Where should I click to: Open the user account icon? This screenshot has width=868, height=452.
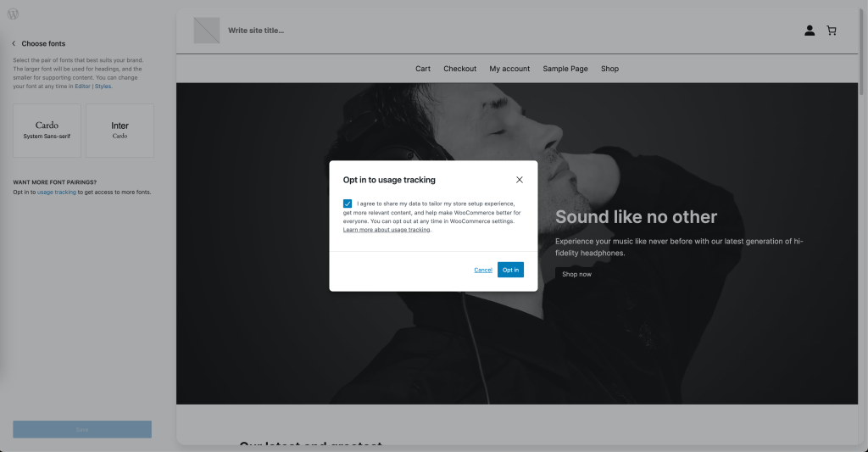tap(810, 31)
